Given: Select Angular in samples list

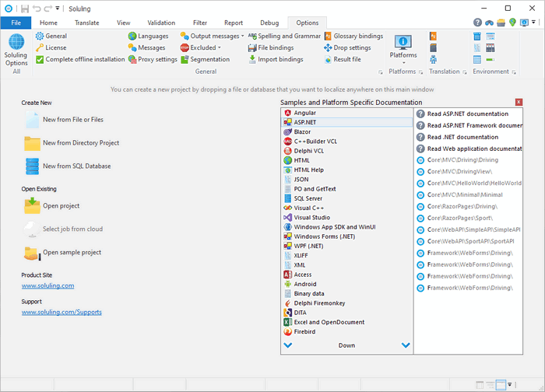Looking at the screenshot, I should pos(305,113).
